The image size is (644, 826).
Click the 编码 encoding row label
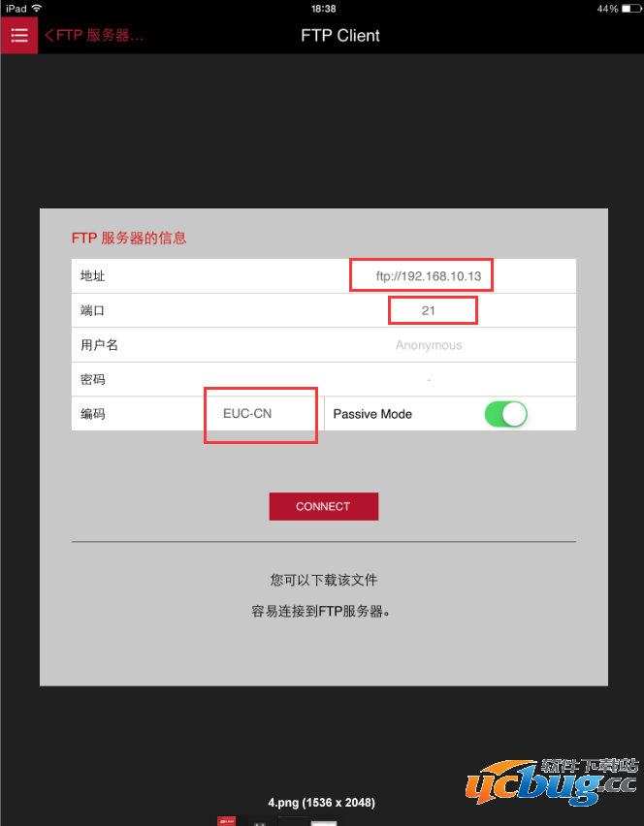93,414
